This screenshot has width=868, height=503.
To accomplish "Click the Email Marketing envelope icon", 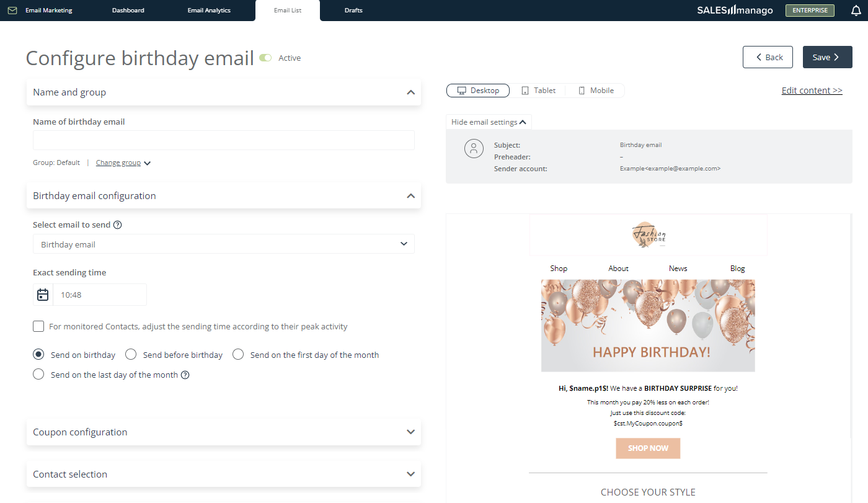I will tap(12, 11).
